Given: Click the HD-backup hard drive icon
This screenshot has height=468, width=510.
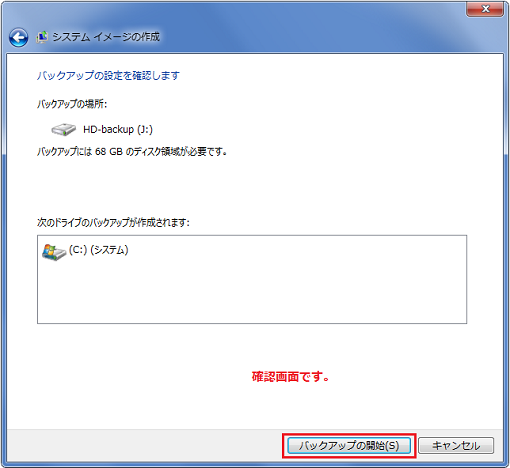Looking at the screenshot, I should tap(64, 129).
